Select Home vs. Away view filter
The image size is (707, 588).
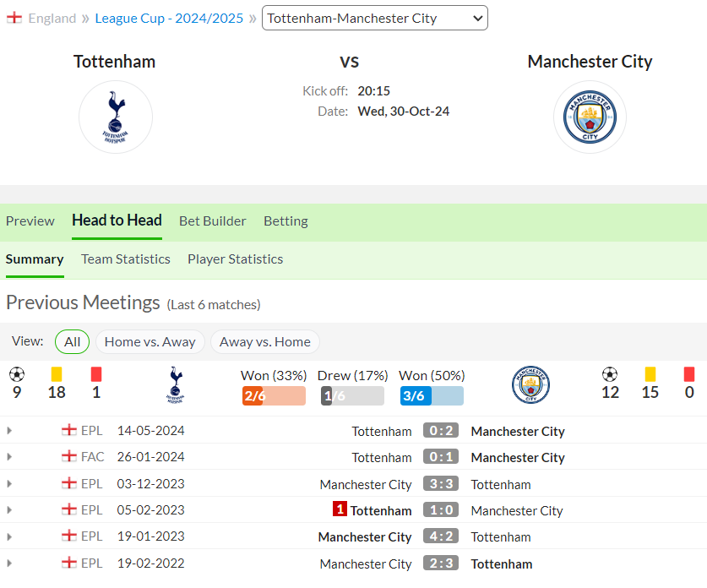click(150, 342)
